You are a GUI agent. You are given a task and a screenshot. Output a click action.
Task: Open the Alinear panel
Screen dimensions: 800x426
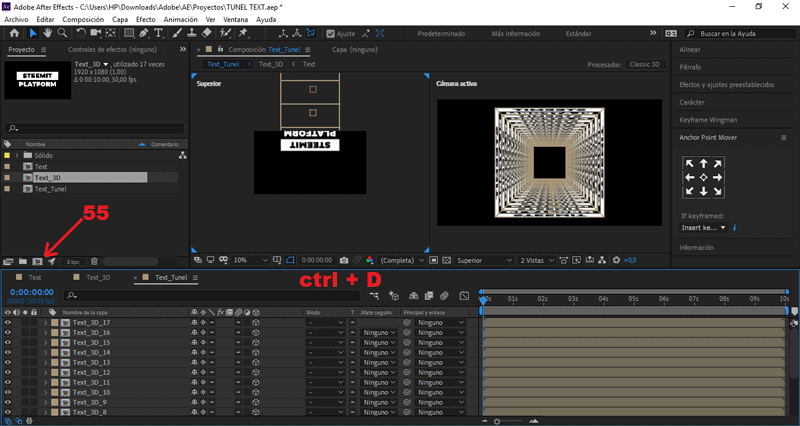[x=690, y=49]
